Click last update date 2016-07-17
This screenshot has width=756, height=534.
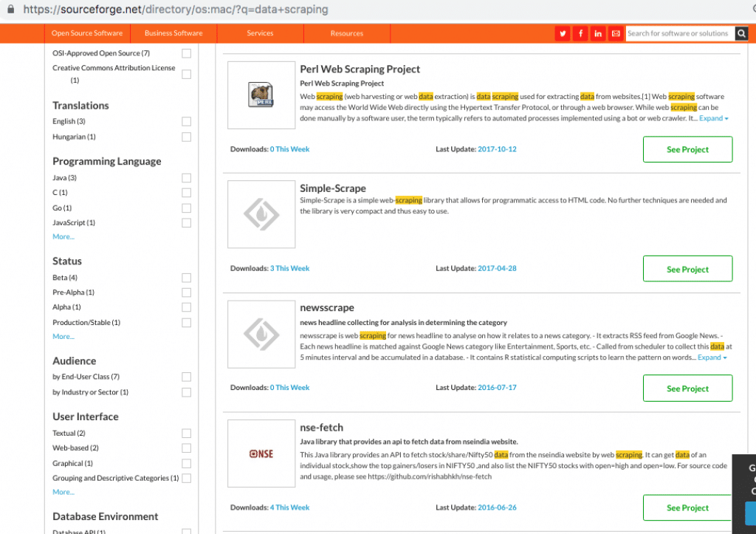[x=497, y=387]
